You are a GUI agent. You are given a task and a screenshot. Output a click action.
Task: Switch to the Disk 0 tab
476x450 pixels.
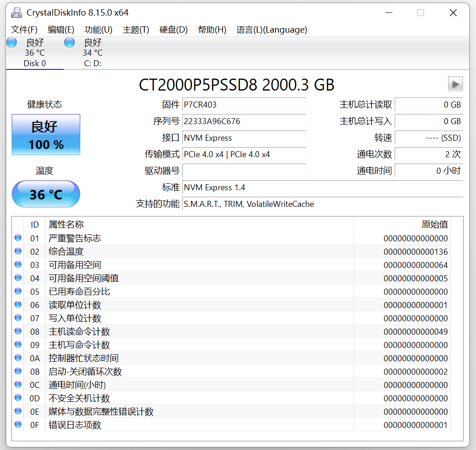tap(34, 52)
